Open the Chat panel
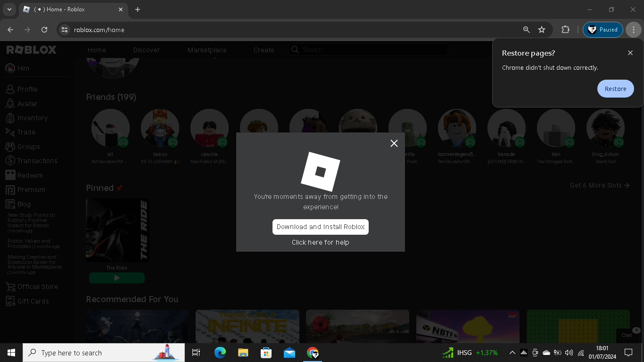The height and width of the screenshot is (362, 644). click(x=627, y=335)
